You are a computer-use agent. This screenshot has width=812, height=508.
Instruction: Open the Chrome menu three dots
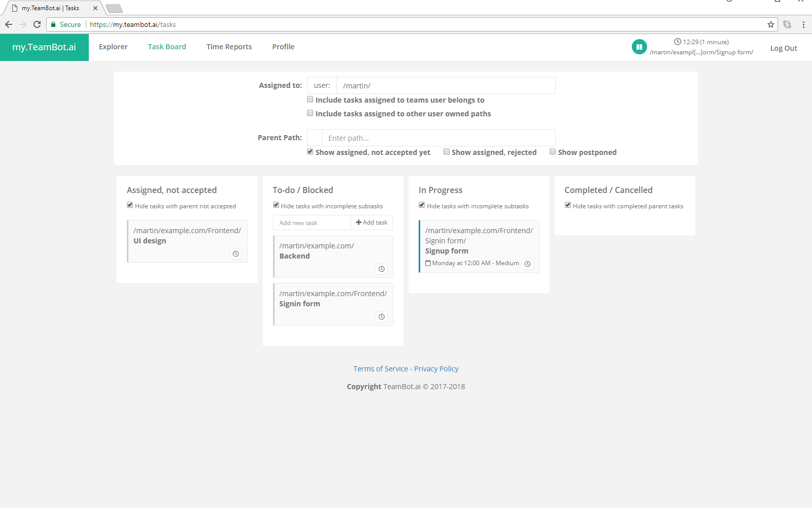[803, 24]
